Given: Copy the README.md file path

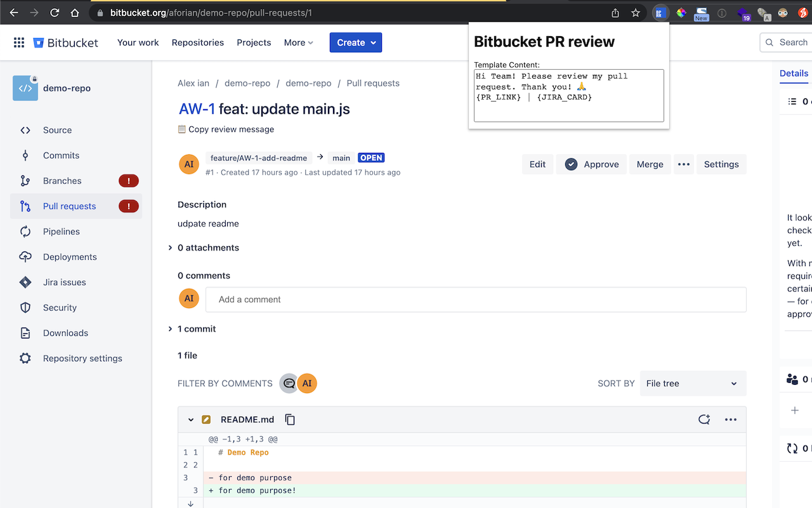Looking at the screenshot, I should 290,420.
